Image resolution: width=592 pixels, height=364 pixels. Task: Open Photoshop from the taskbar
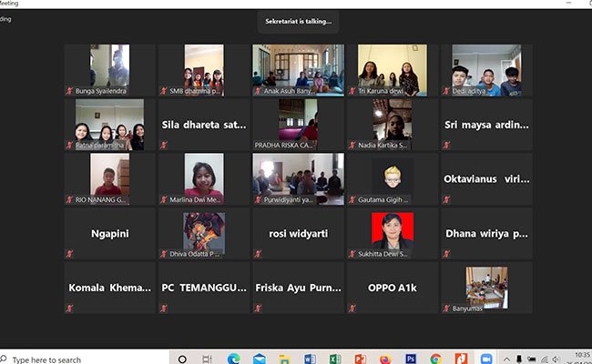411,359
